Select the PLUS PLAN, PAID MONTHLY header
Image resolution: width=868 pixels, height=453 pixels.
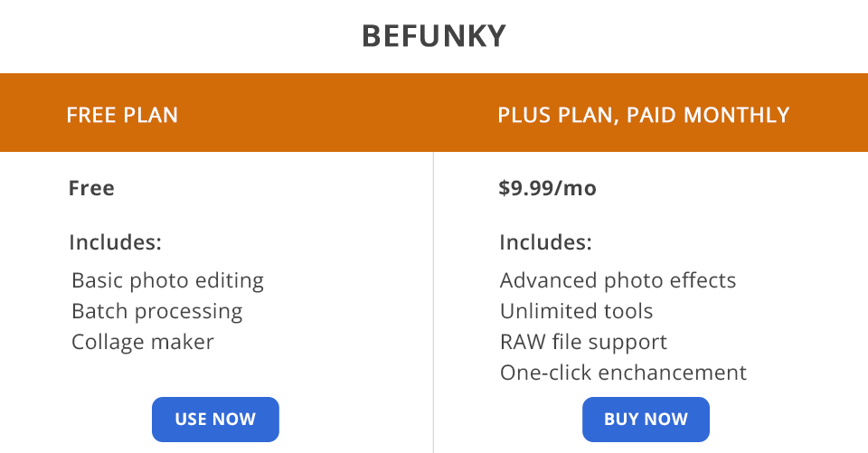pos(643,115)
